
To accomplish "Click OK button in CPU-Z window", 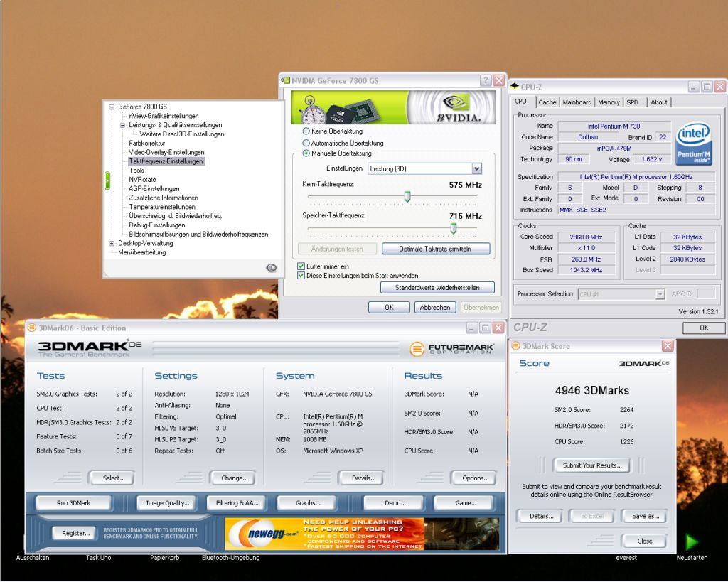I will coord(704,328).
